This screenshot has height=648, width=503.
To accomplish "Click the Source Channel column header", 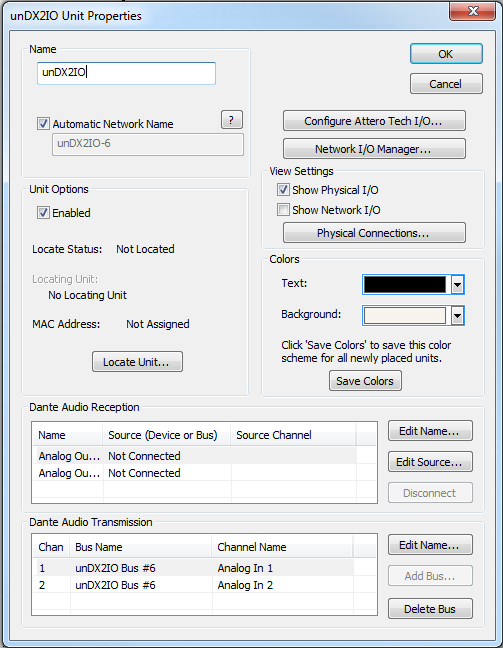I will pos(293,435).
